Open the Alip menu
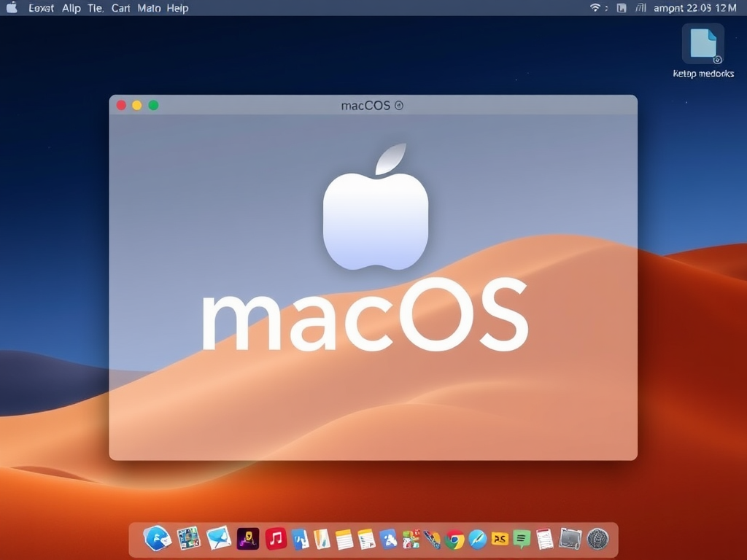Viewport: 747px width, 560px height. coord(71,8)
